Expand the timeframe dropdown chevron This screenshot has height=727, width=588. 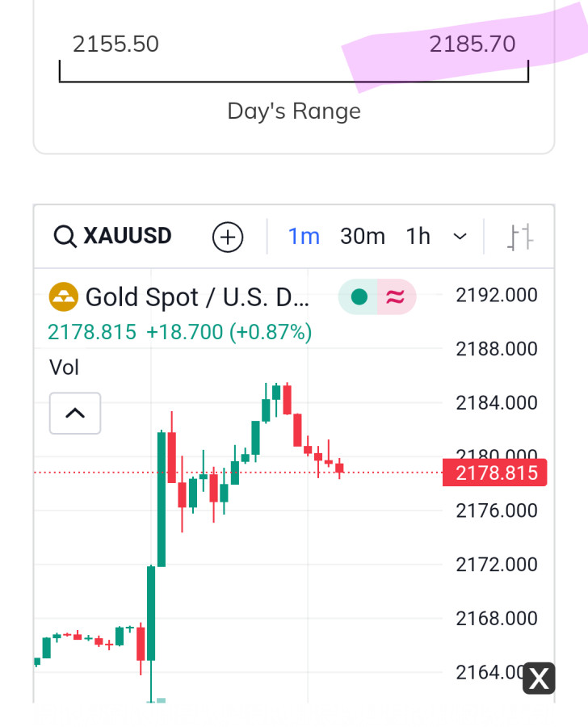point(460,237)
